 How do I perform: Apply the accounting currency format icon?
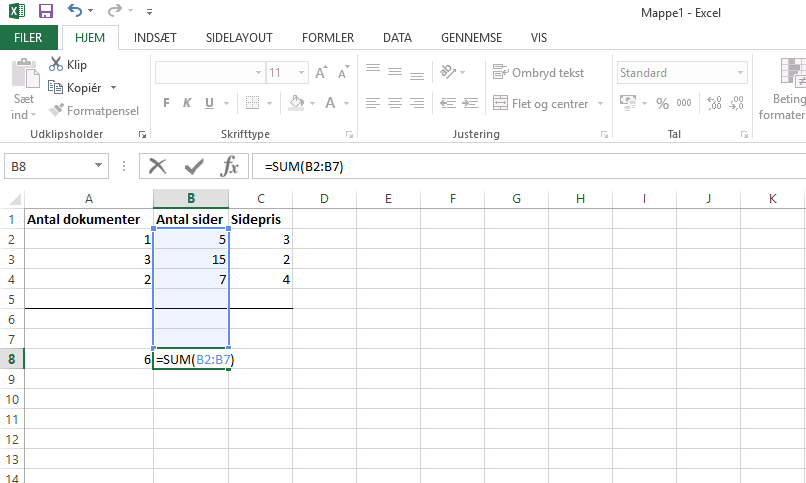click(x=628, y=102)
